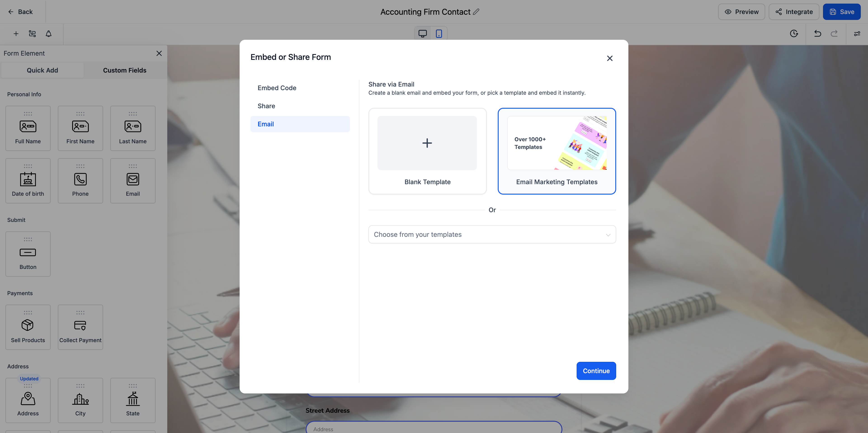Click the plus add element icon
868x433 pixels.
click(16, 34)
